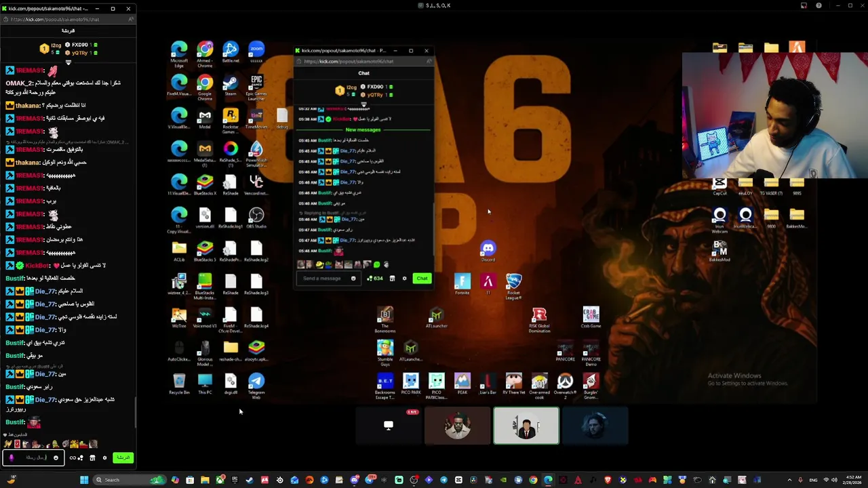The image size is (868, 488).
Task: Open The Backrooms game icon
Action: 384,320
